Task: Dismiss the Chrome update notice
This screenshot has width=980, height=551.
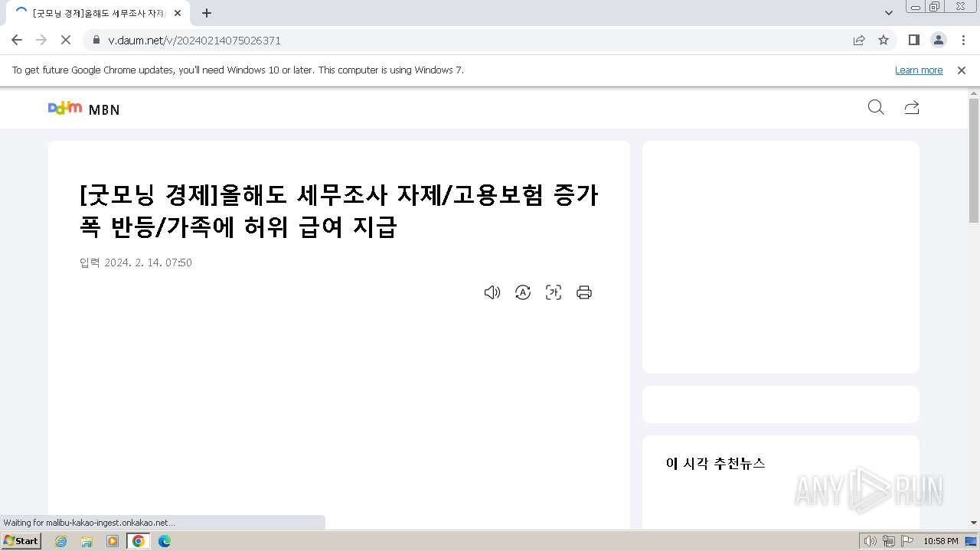Action: [962, 70]
